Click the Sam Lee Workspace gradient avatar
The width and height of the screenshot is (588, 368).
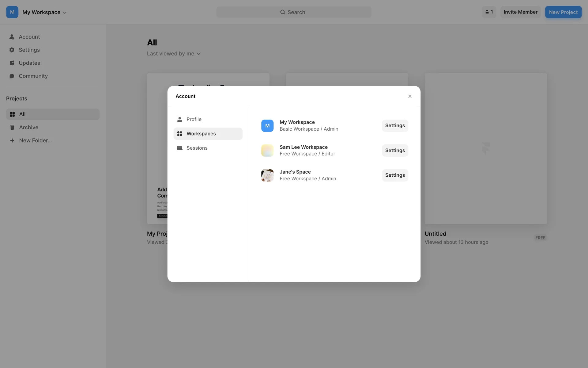click(267, 151)
